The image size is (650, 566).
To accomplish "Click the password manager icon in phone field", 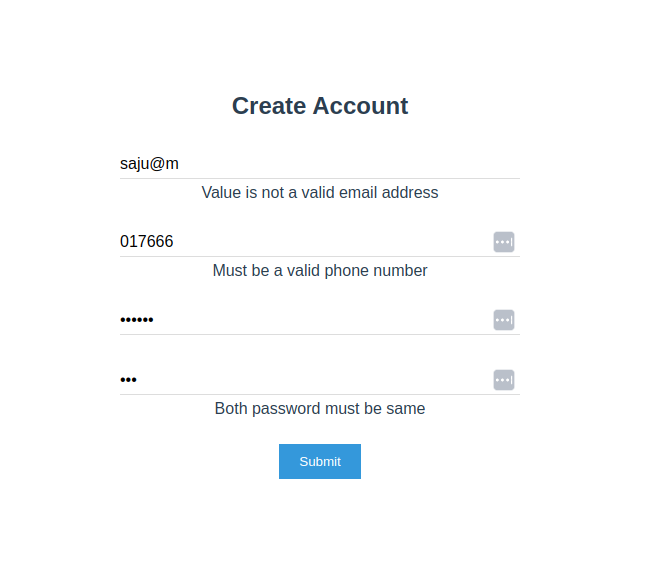I will coord(504,242).
